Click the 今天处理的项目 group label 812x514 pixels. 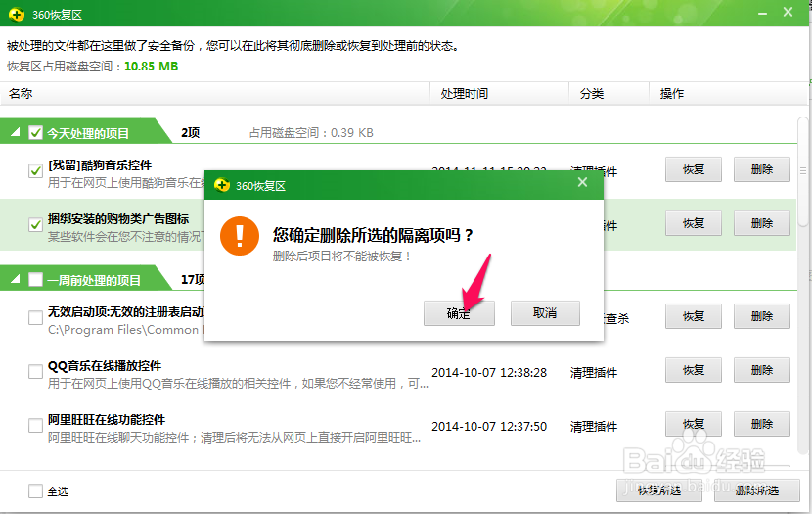[88, 134]
